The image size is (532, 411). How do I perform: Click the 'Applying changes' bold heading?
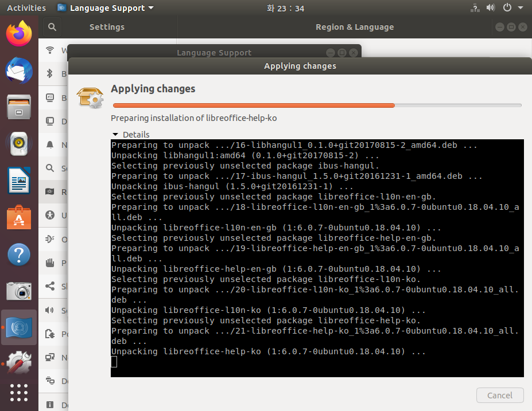153,89
